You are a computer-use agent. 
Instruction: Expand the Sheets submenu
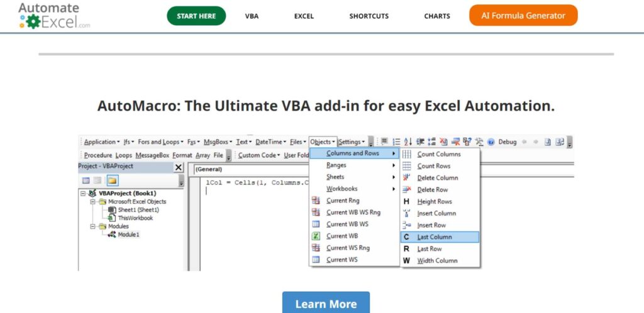[x=355, y=177]
